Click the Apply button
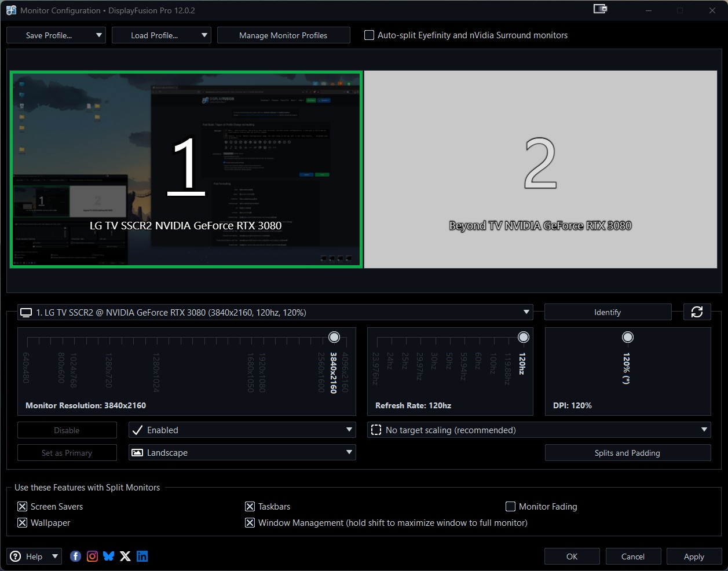The height and width of the screenshot is (571, 728). [694, 557]
